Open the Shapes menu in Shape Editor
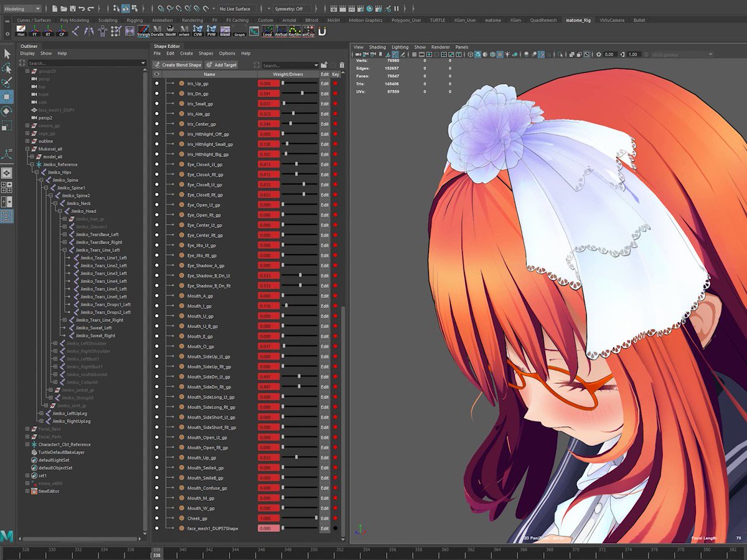The image size is (747, 560). point(205,54)
